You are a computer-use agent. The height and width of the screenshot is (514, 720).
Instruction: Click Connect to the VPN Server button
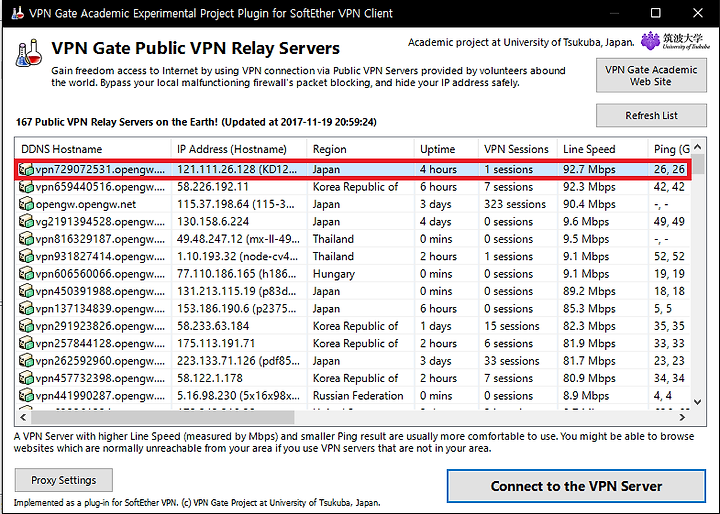coord(576,486)
